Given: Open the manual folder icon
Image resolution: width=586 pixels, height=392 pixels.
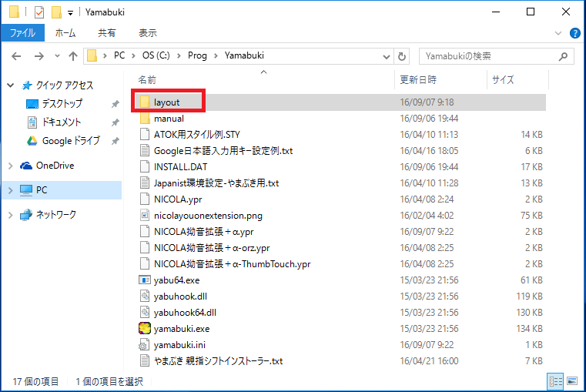Looking at the screenshot, I should click(145, 119).
